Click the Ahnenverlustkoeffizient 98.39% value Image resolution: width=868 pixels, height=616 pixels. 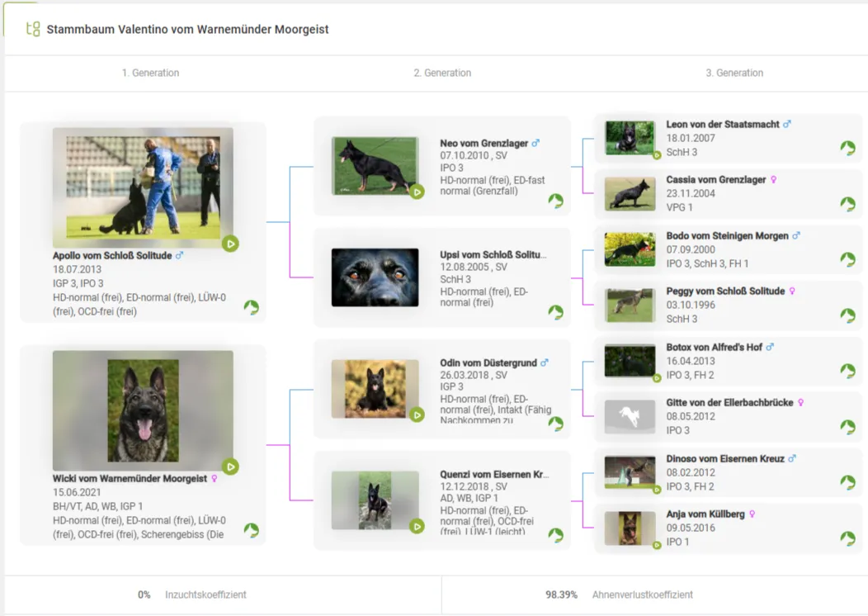(x=561, y=595)
